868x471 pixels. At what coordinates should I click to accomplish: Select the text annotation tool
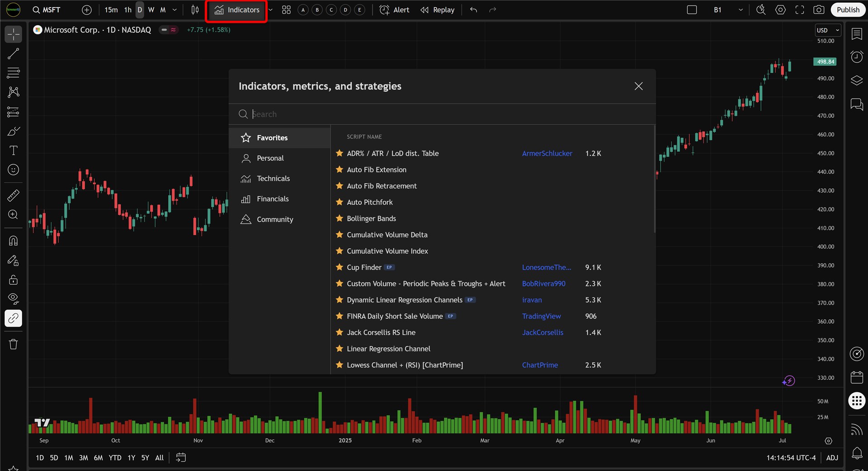pyautogui.click(x=14, y=151)
